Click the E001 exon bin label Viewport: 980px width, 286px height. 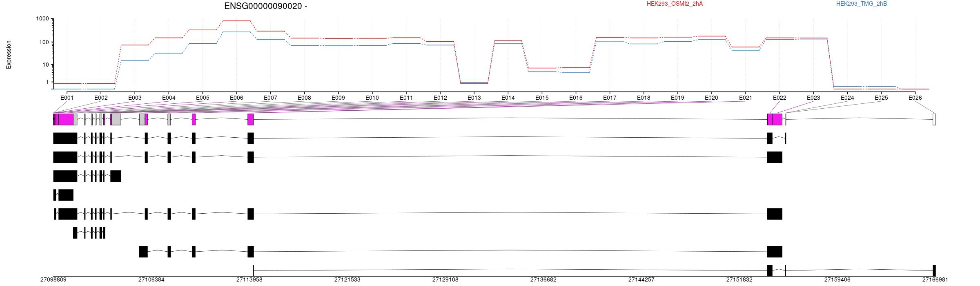pos(67,98)
